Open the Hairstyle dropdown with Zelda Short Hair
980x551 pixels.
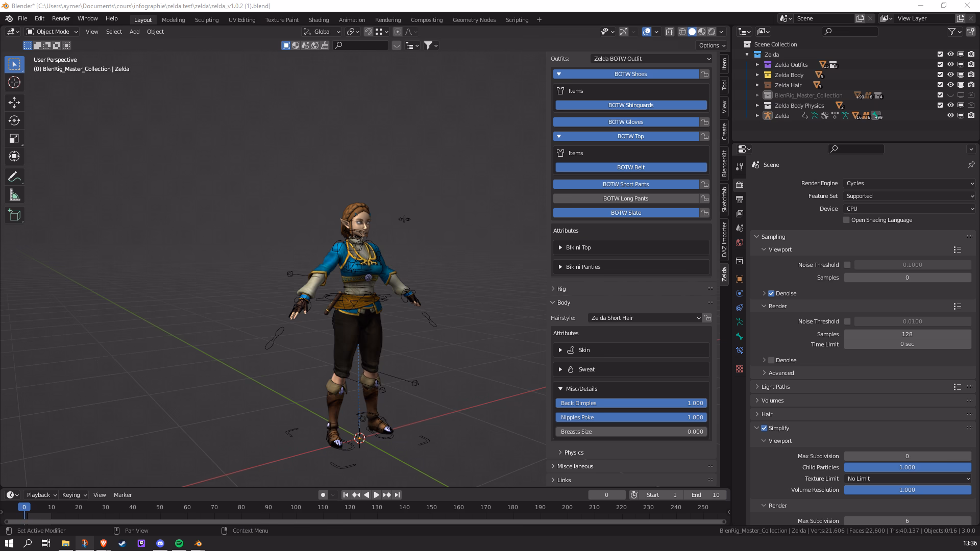(x=645, y=318)
